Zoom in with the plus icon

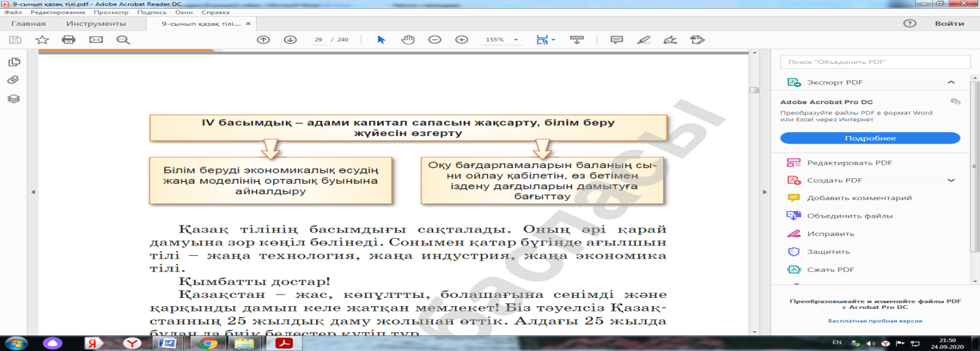[462, 39]
